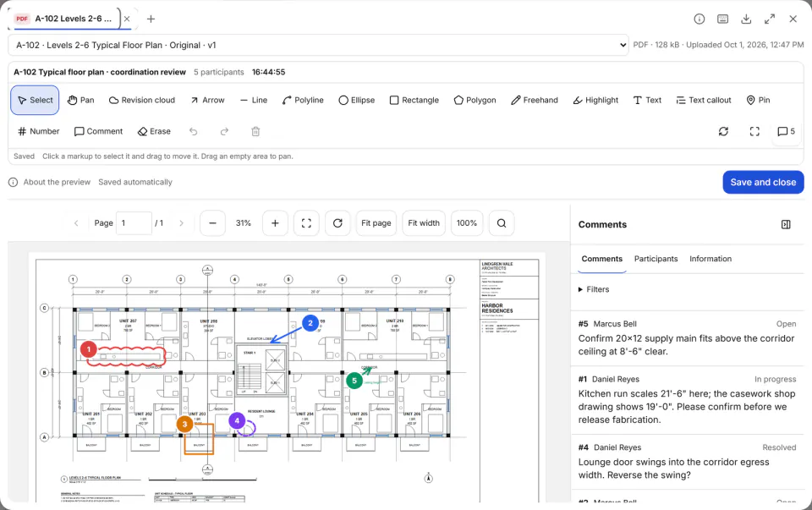Click the page number input field
Viewport: 812px width, 510px height.
click(x=134, y=223)
